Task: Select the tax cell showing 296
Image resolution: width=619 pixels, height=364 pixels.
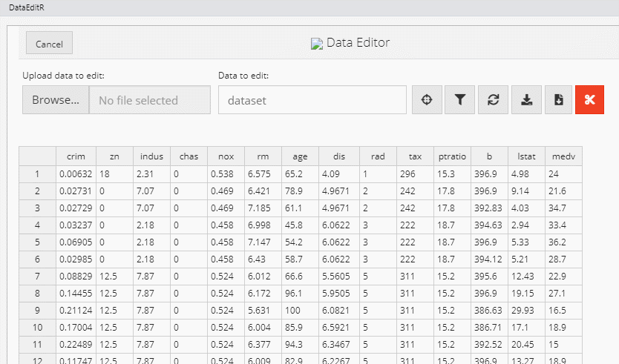Action: pyautogui.click(x=414, y=174)
